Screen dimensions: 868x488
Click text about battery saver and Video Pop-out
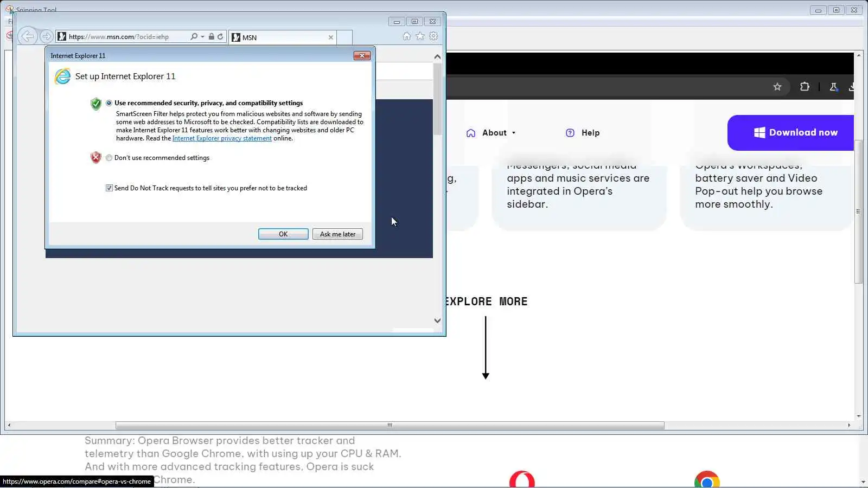[x=758, y=185]
